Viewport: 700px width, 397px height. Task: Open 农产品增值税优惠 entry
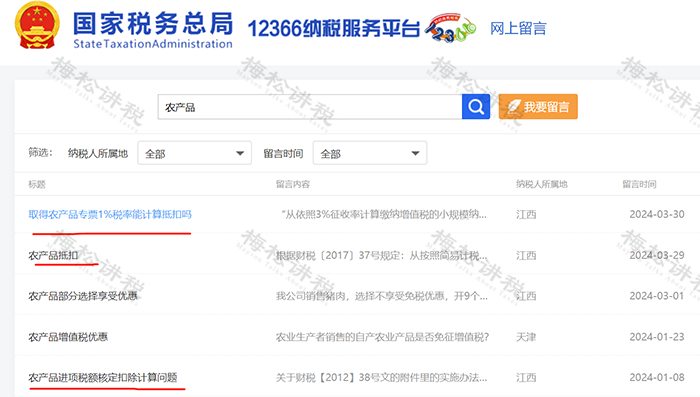pos(68,337)
